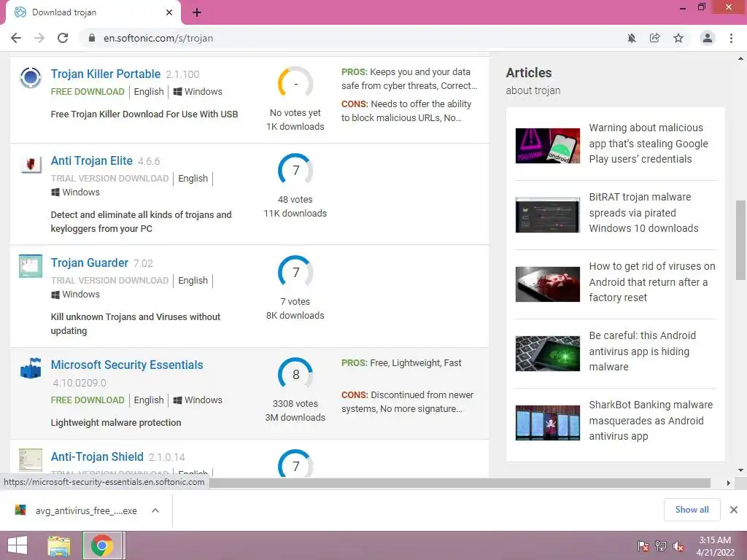Reload the Softonic page

63,38
